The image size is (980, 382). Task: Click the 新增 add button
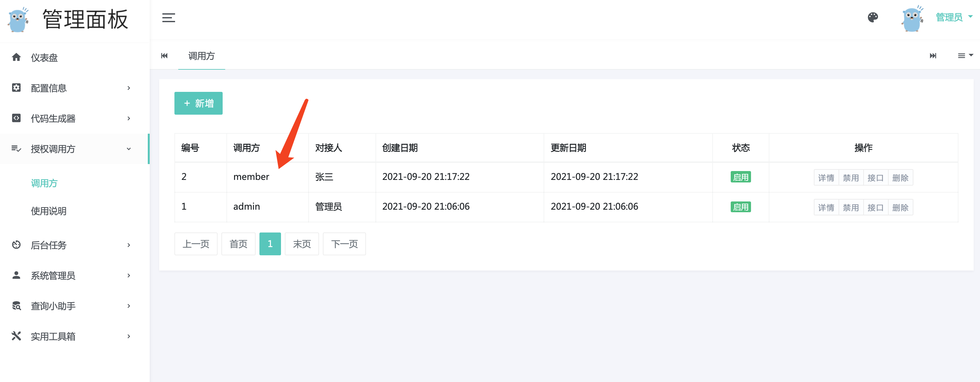point(198,103)
